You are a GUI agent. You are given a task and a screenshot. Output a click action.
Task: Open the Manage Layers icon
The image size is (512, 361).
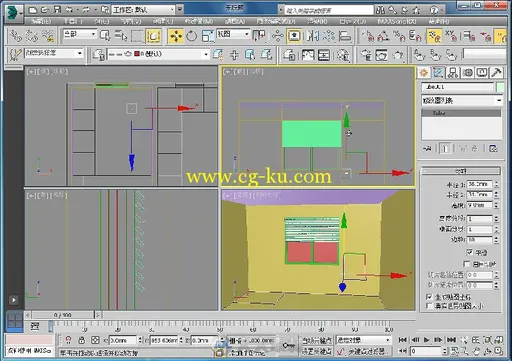pos(99,55)
